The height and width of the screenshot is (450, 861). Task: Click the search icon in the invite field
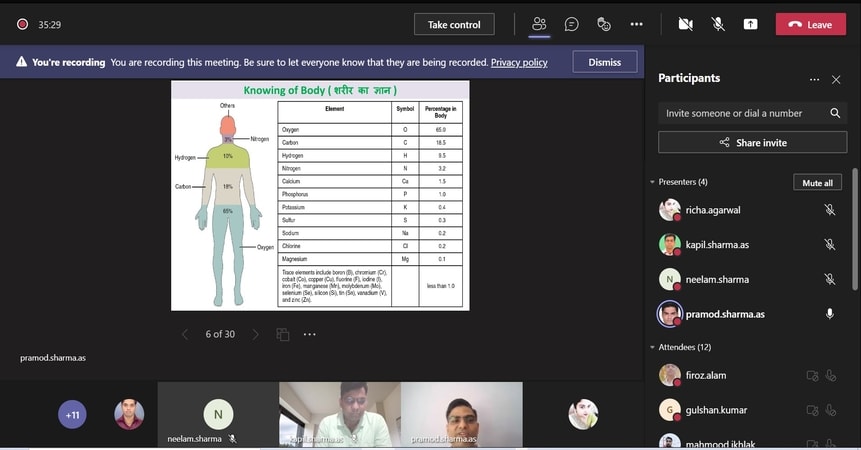coord(835,114)
